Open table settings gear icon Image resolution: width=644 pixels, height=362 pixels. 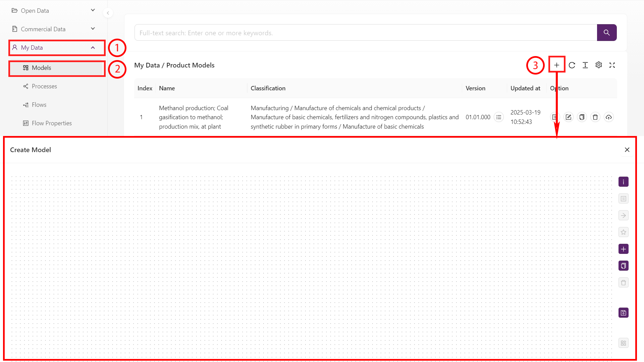pyautogui.click(x=599, y=65)
